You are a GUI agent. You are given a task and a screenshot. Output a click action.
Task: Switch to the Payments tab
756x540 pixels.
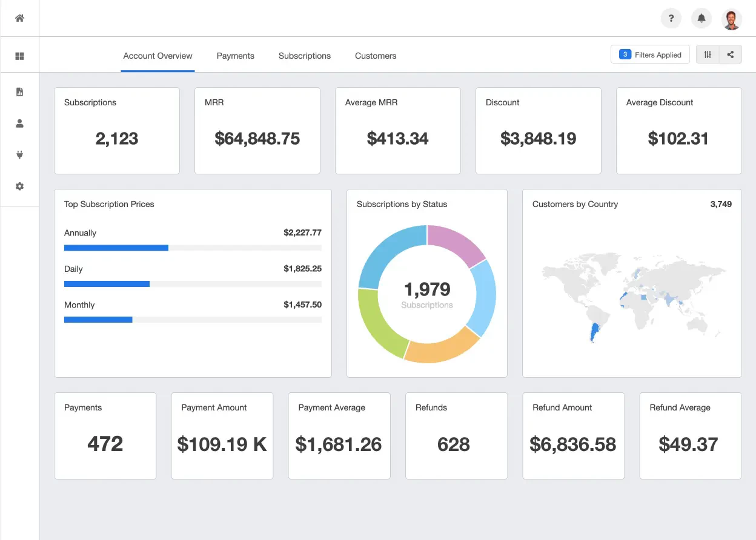(235, 56)
